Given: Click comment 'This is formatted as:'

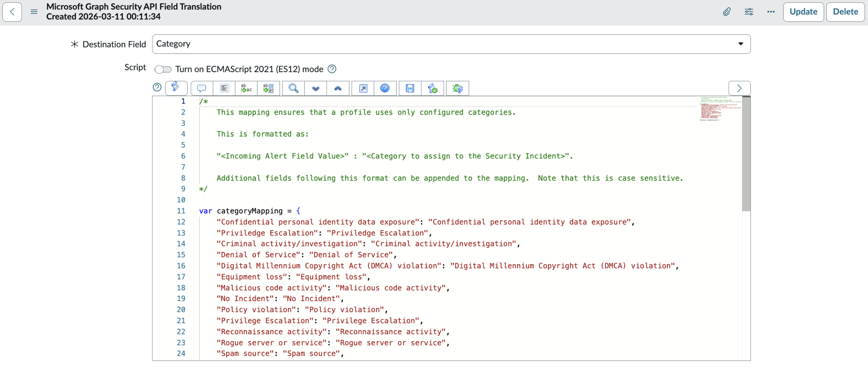Looking at the screenshot, I should 263,134.
